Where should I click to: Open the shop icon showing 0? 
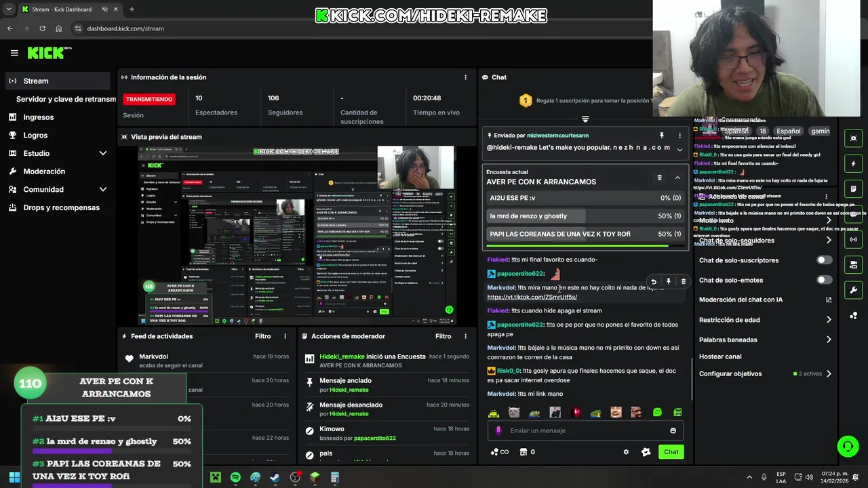coord(527,452)
